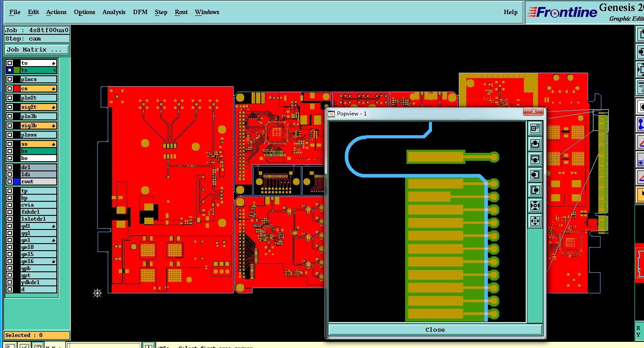Screen dimensions: 644x348
Task: Pan the popview right with the right-arrow icon
Action: [535, 190]
